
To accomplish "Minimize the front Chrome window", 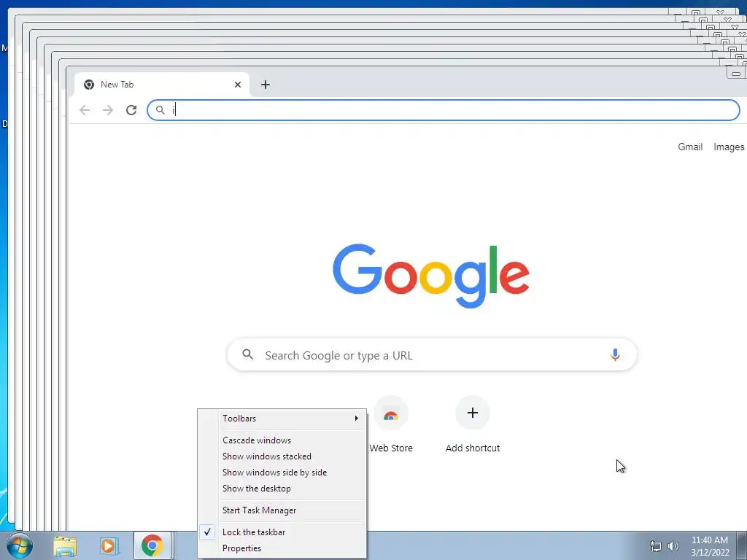I will coord(736,74).
